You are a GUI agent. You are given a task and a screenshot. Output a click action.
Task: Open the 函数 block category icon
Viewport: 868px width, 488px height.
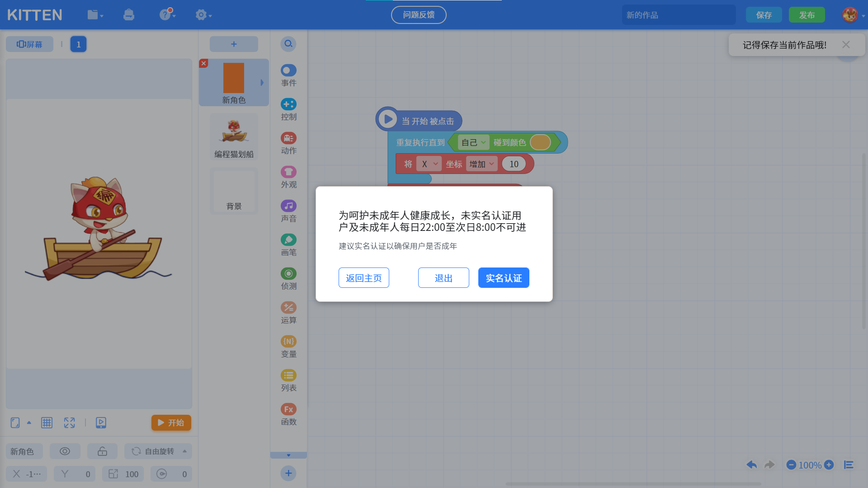(x=288, y=409)
